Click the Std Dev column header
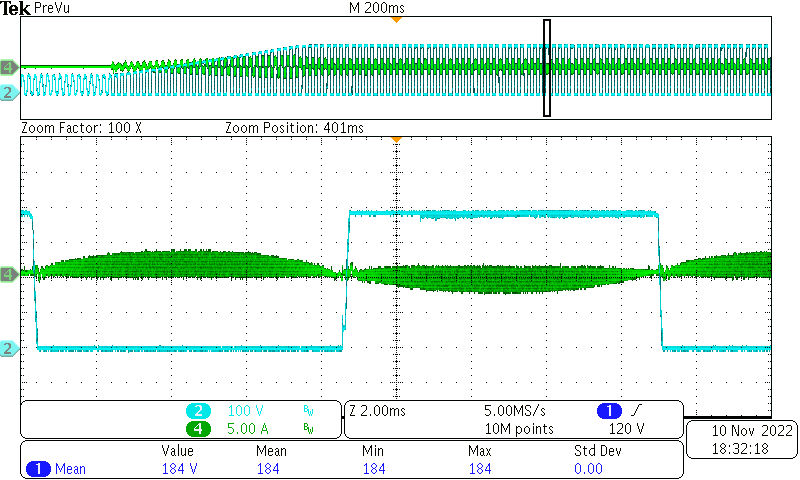Screen dimensions: 800x480 (597, 451)
